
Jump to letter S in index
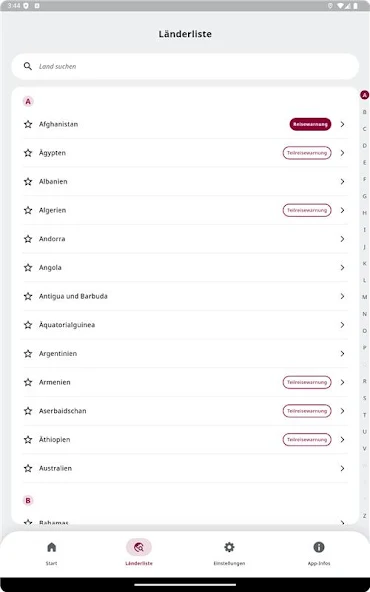click(364, 398)
